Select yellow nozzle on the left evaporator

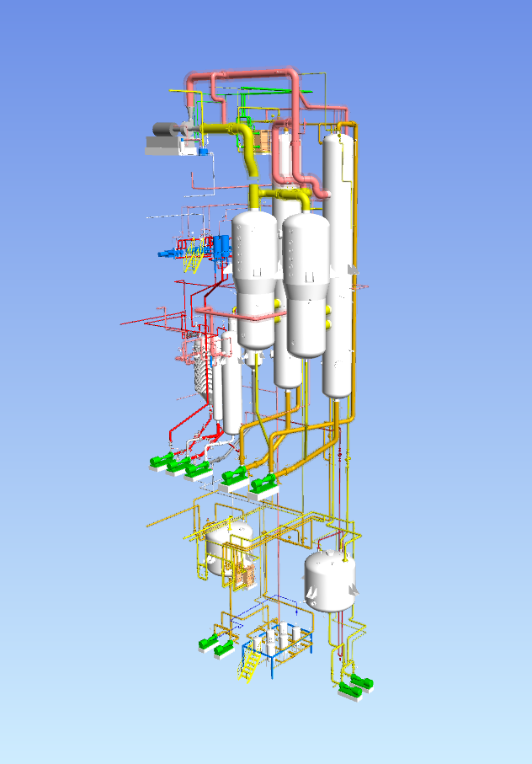pyautogui.click(x=278, y=304)
